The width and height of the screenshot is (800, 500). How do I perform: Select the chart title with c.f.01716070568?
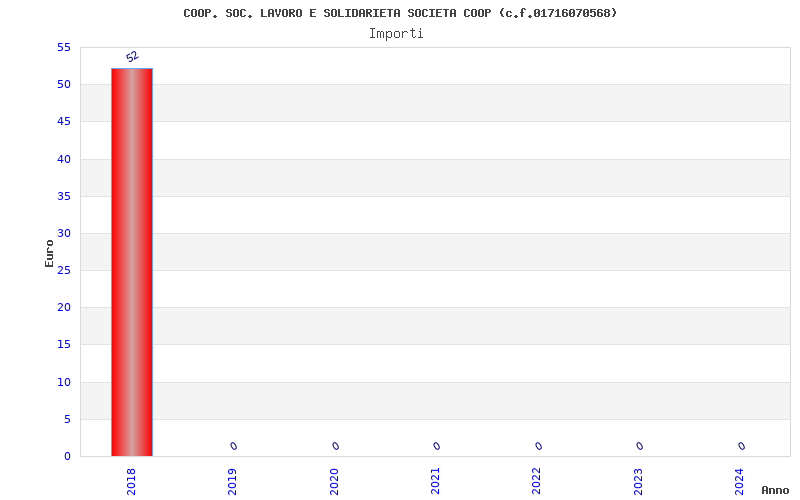[x=400, y=13]
